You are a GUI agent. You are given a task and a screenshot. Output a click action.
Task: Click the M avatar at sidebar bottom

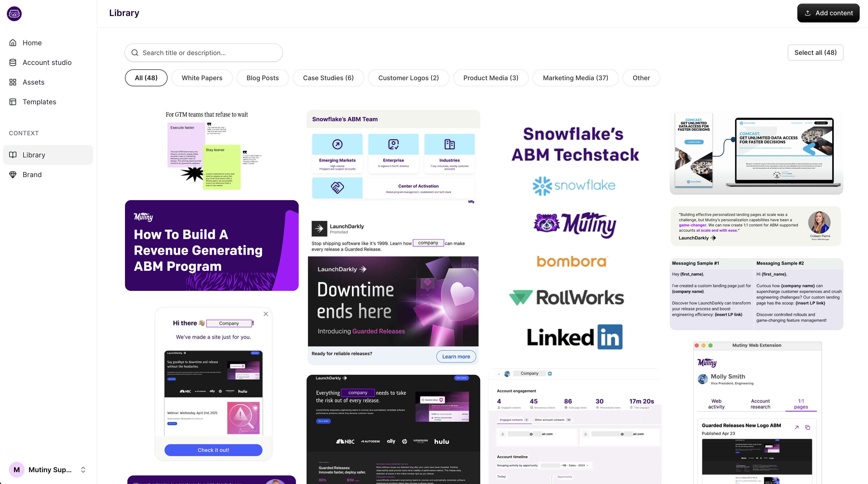pos(16,469)
